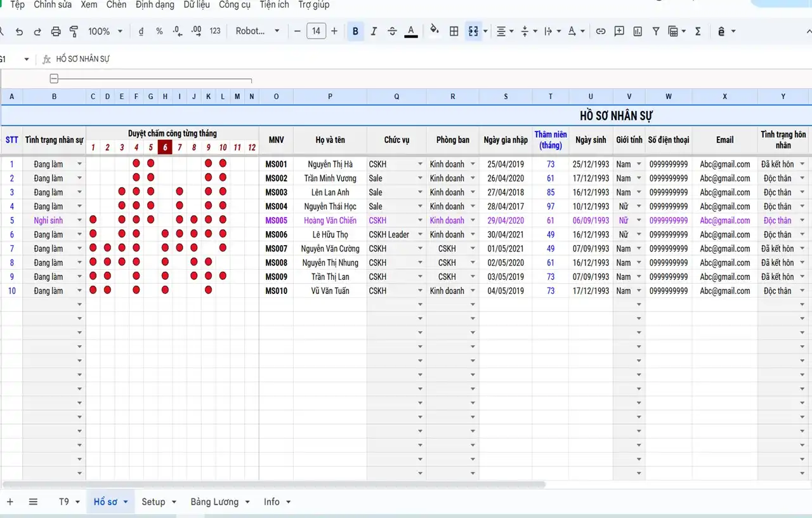Open the 100% zoom dropdown
Screen dimensions: 812x518
[x=105, y=31]
